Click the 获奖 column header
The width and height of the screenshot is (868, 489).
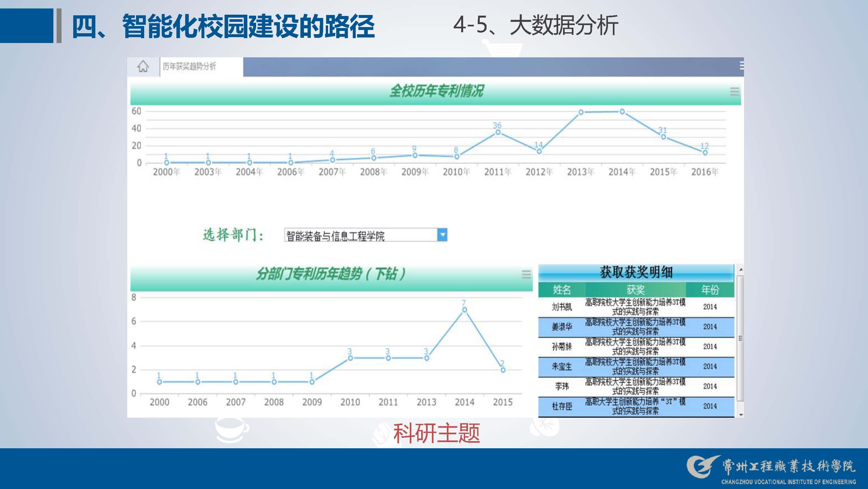point(636,290)
